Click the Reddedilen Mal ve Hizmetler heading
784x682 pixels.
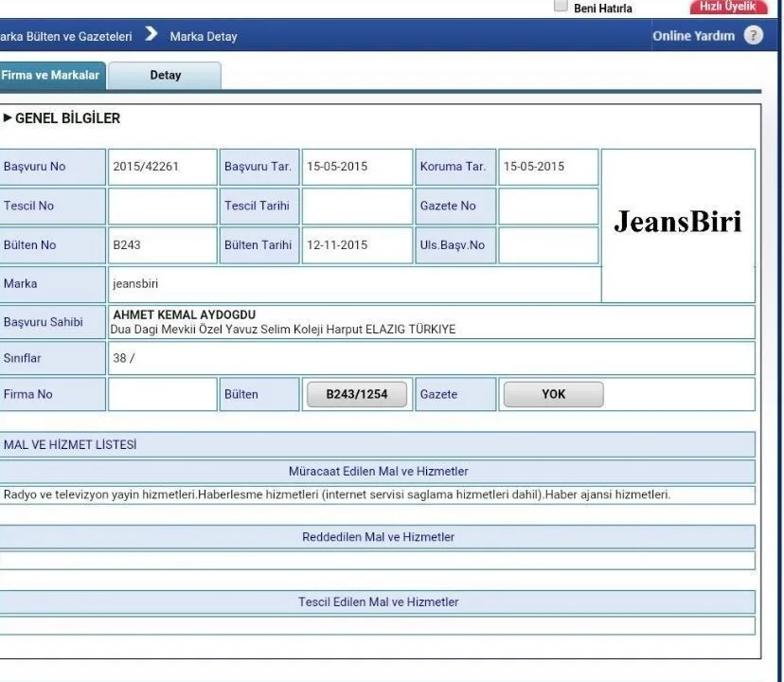click(x=378, y=537)
